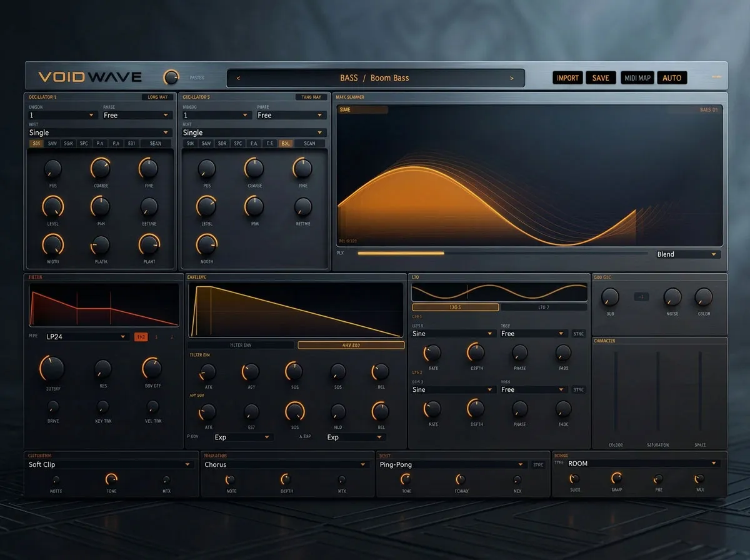Toggle sync button beside lower LFO Free dropdown

pyautogui.click(x=579, y=389)
